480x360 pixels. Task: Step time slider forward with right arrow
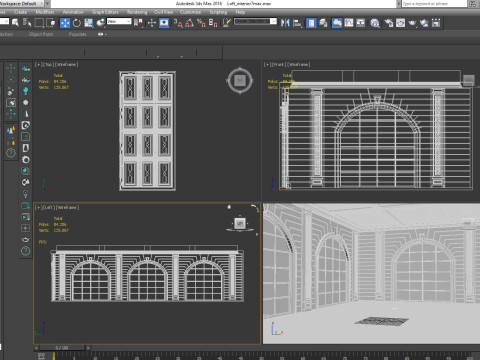pos(88,348)
